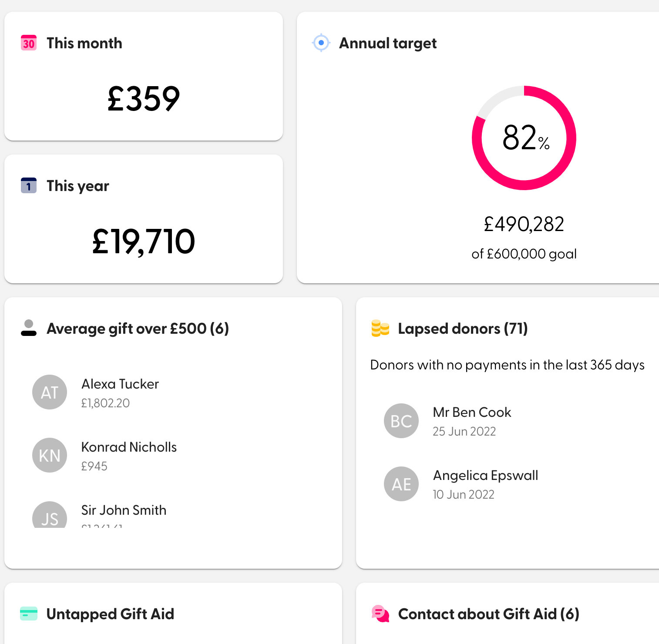Image resolution: width=659 pixels, height=644 pixels.
Task: Open Sir John Smith's profile
Action: (124, 510)
